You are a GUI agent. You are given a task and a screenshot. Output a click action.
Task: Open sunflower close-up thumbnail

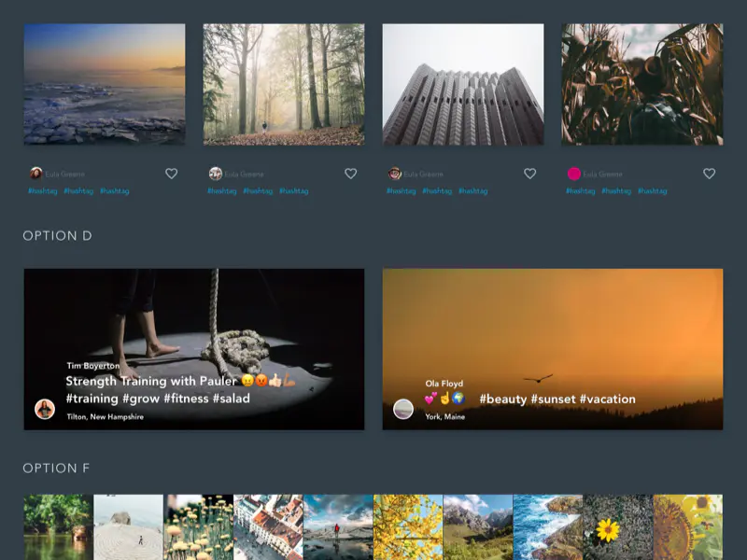688,527
